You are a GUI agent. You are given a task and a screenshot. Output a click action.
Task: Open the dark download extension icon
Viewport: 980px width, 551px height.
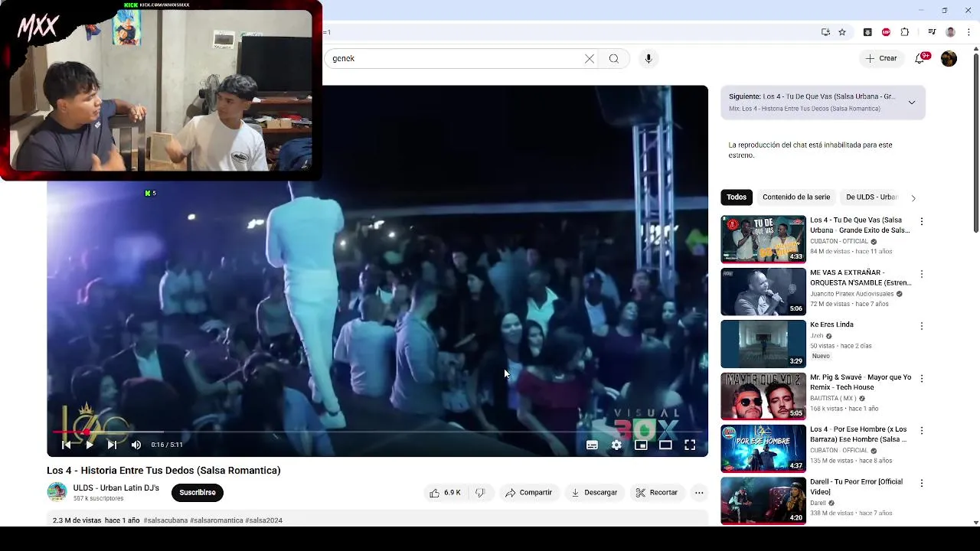pos(867,32)
